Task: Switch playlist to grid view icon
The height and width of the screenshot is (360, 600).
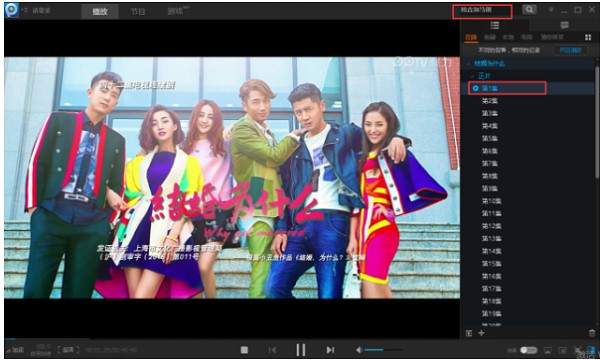Action: 588,37
